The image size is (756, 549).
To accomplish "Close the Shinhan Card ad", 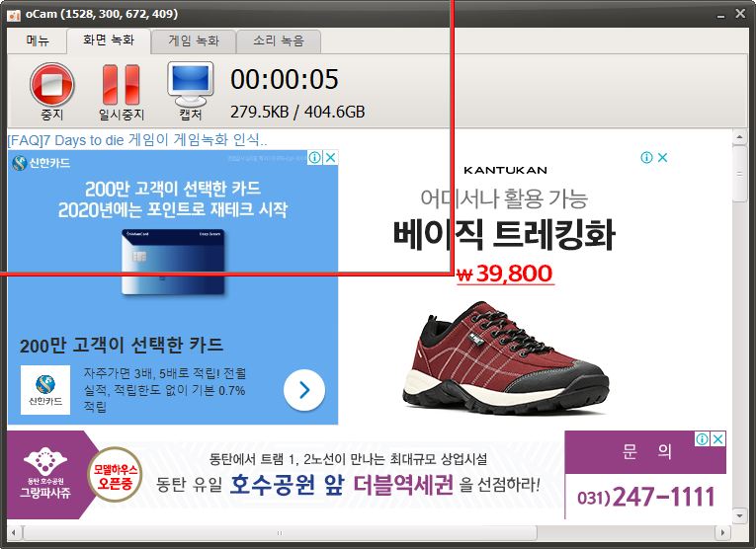I will 330,157.
